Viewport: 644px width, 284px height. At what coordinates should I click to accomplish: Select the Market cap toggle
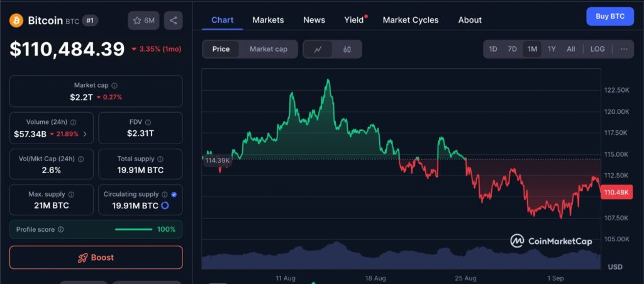(268, 49)
